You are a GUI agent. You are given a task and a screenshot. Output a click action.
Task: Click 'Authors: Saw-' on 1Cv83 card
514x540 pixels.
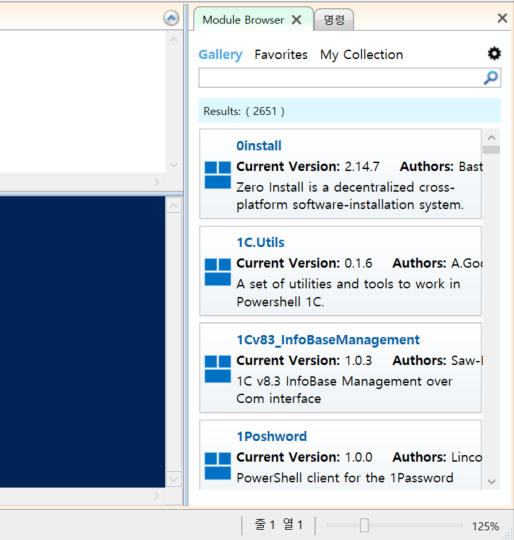click(x=438, y=360)
